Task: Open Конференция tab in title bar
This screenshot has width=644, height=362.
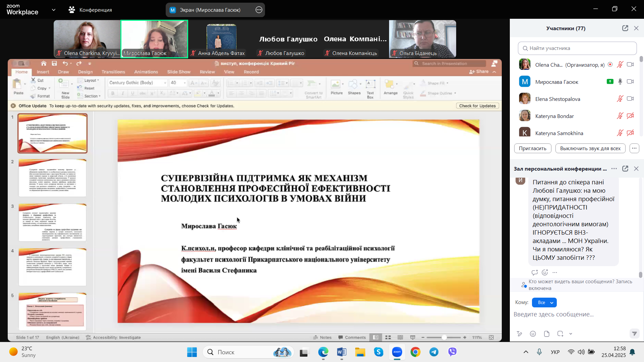Action: coord(90,10)
